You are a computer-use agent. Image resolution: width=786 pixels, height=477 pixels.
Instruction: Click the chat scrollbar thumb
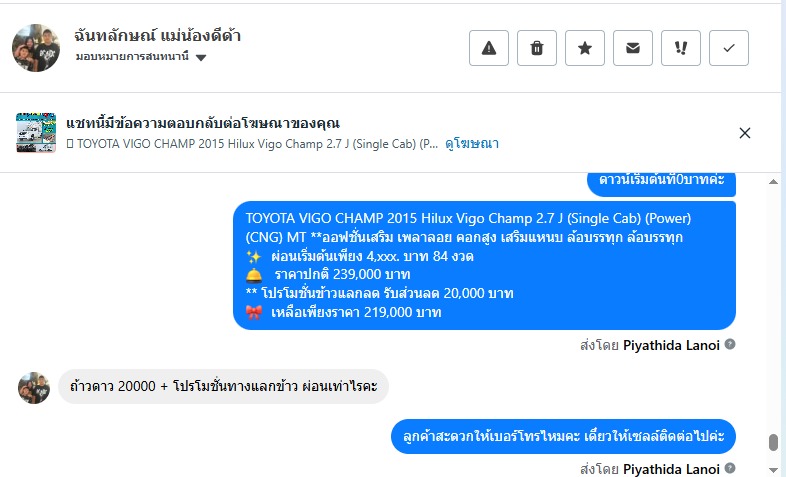(773, 442)
